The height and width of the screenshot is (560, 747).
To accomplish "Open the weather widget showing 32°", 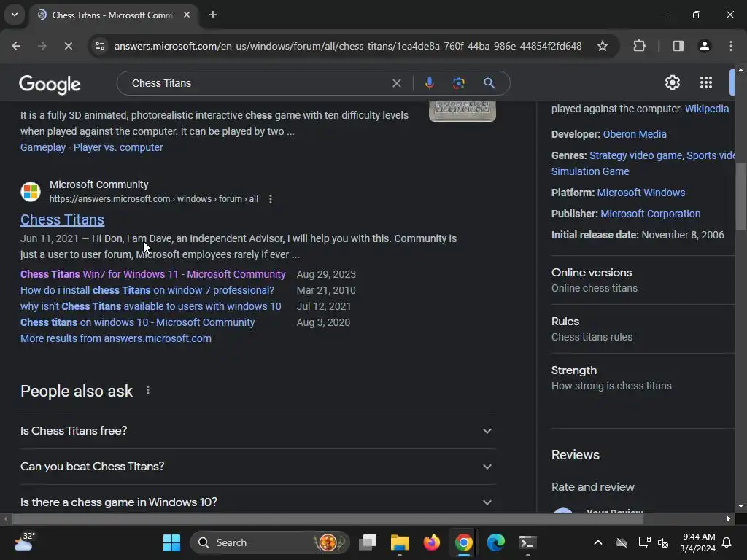I will pos(24,542).
